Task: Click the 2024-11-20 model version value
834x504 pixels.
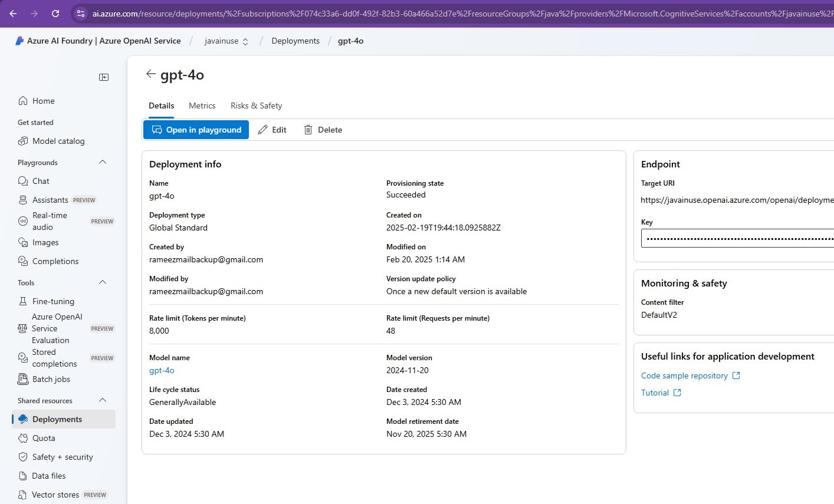Action: pyautogui.click(x=408, y=370)
